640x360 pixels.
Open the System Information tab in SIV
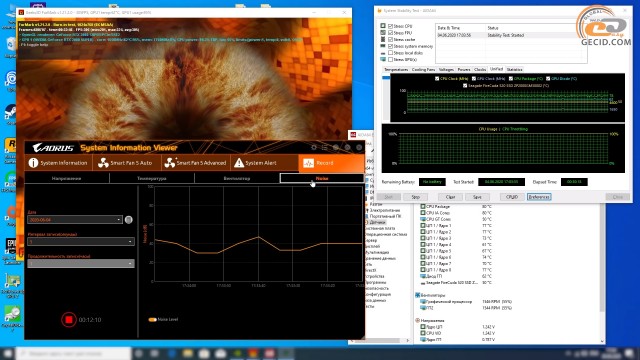tap(58, 163)
